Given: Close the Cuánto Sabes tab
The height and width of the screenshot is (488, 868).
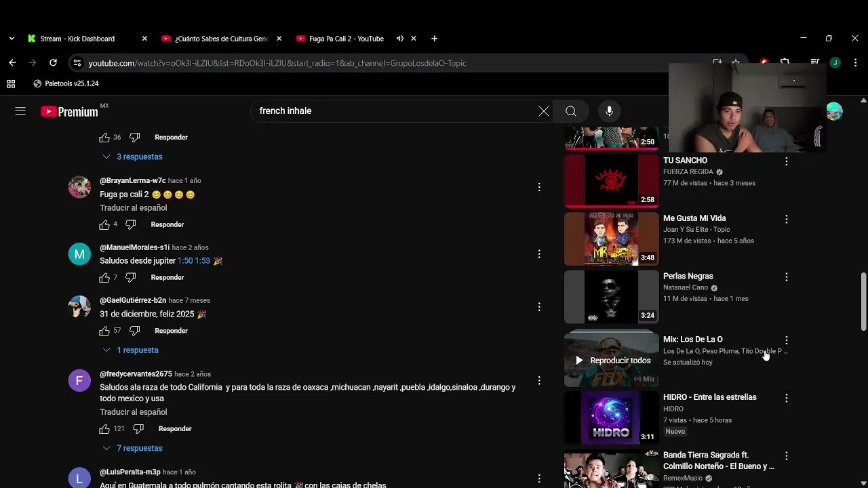Looking at the screenshot, I should 279,39.
